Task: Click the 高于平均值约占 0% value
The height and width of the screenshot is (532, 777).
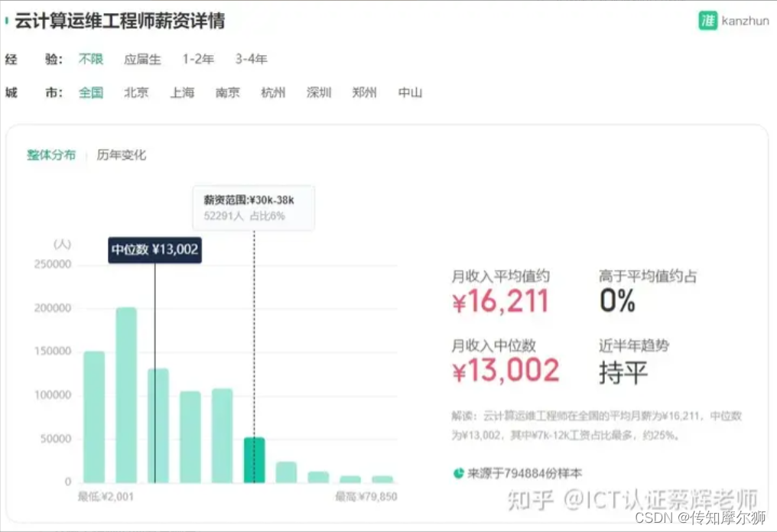Action: click(x=617, y=300)
